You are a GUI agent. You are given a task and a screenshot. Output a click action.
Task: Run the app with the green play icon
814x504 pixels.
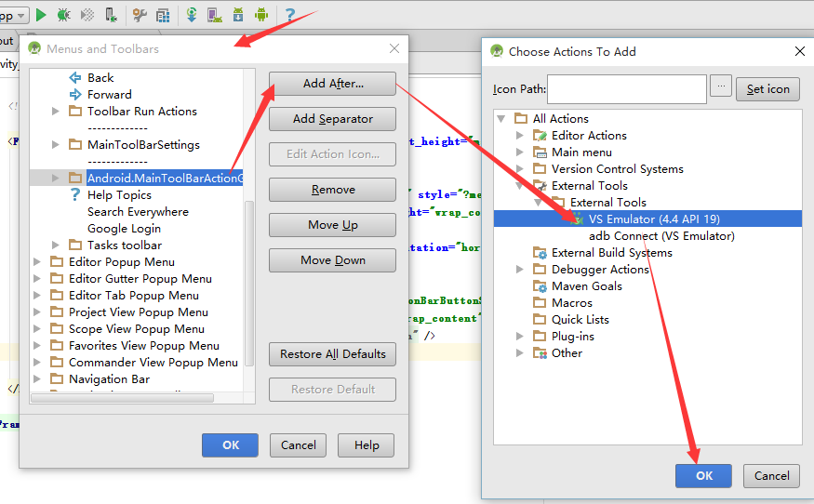pyautogui.click(x=41, y=15)
